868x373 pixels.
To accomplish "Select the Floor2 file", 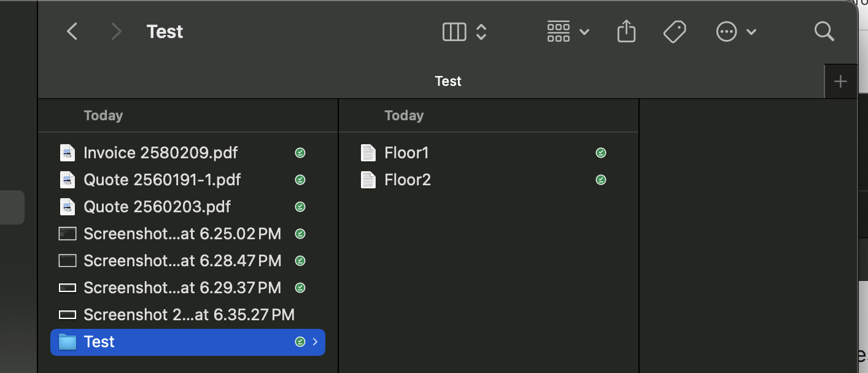I will (x=407, y=180).
